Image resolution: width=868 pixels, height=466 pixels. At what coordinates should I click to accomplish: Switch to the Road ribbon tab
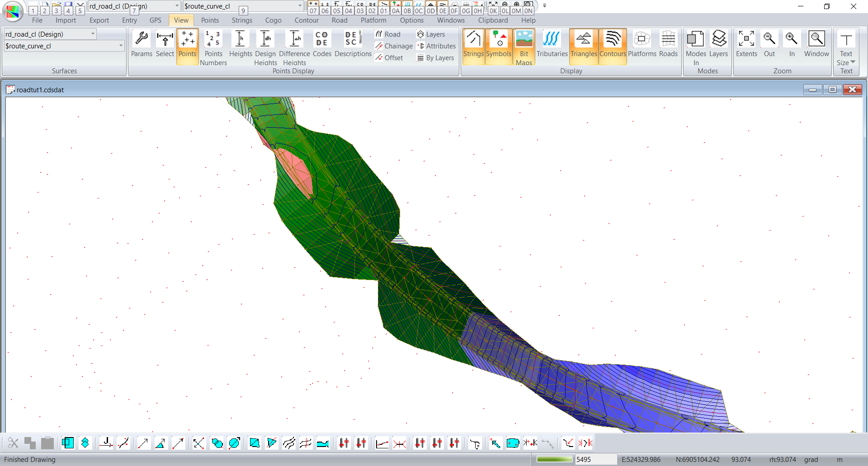click(x=339, y=20)
